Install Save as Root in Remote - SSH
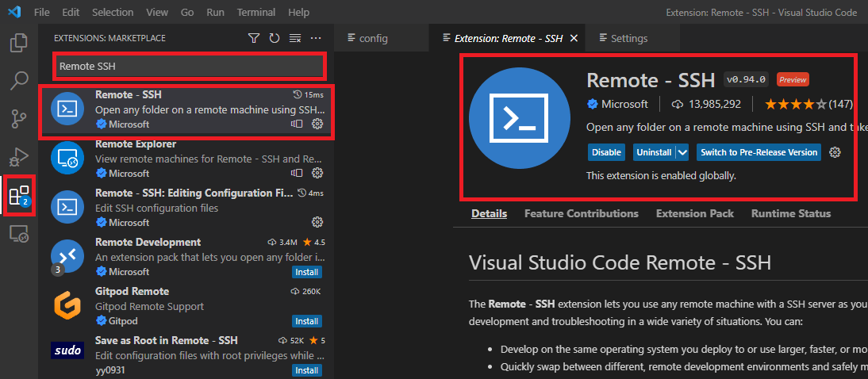This screenshot has height=379, width=868. point(307,370)
